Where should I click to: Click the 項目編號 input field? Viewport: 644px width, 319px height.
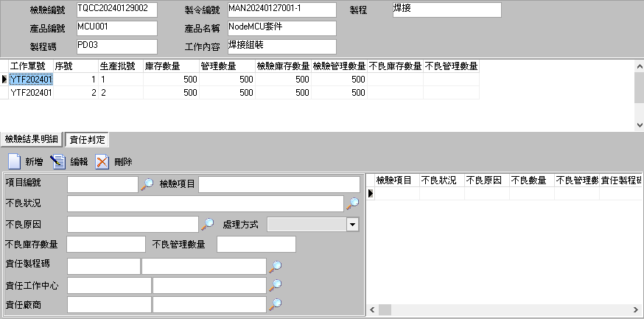tap(102, 184)
